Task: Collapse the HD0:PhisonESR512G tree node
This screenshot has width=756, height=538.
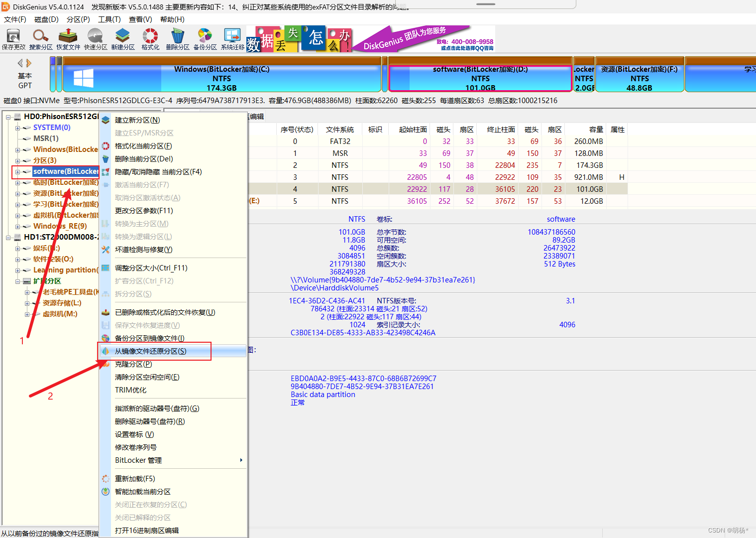Action: 8,117
